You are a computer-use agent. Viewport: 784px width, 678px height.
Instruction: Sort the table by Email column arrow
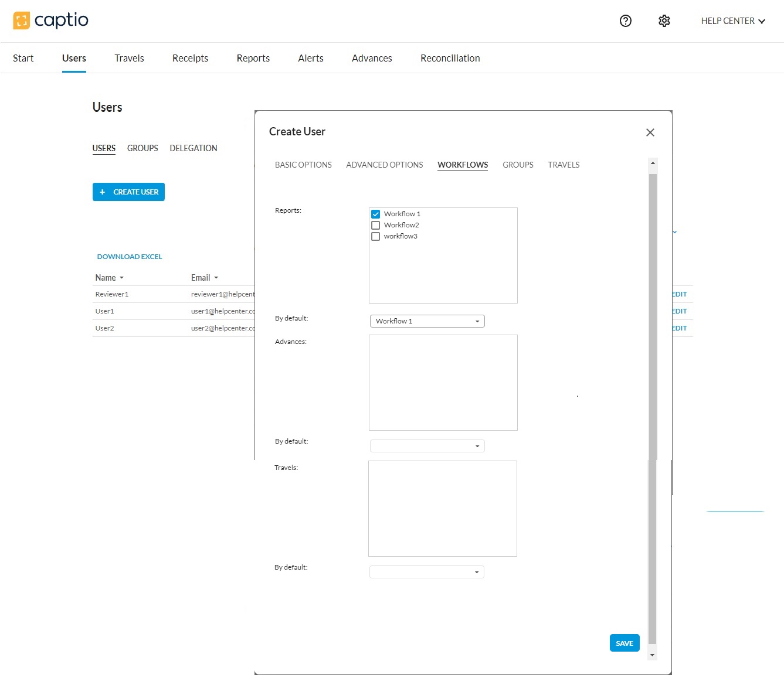click(216, 278)
